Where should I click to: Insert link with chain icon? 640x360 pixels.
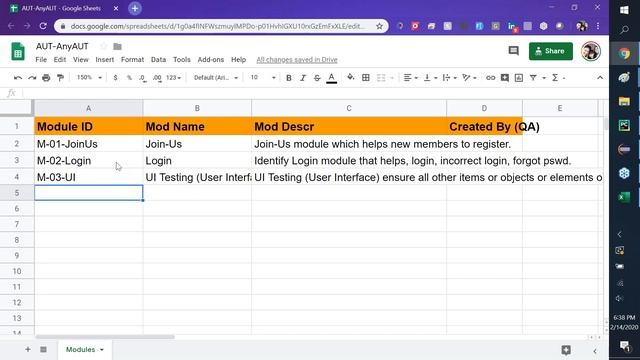click(490, 78)
